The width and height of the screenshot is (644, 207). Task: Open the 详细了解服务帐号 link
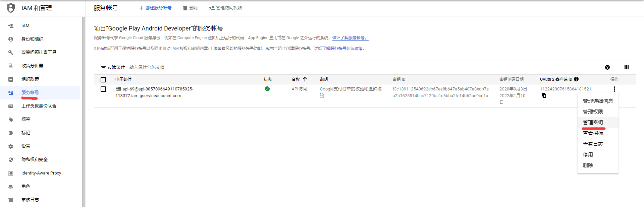(x=350, y=38)
